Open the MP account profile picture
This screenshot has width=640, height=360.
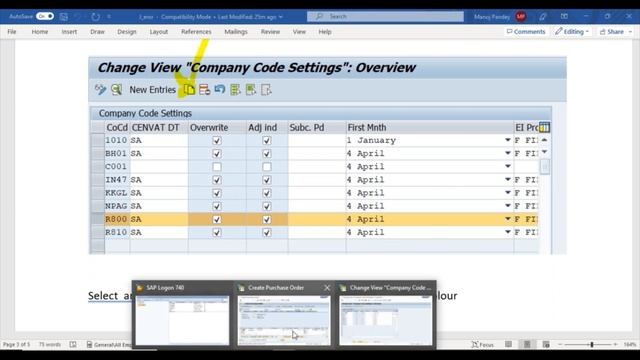[520, 17]
